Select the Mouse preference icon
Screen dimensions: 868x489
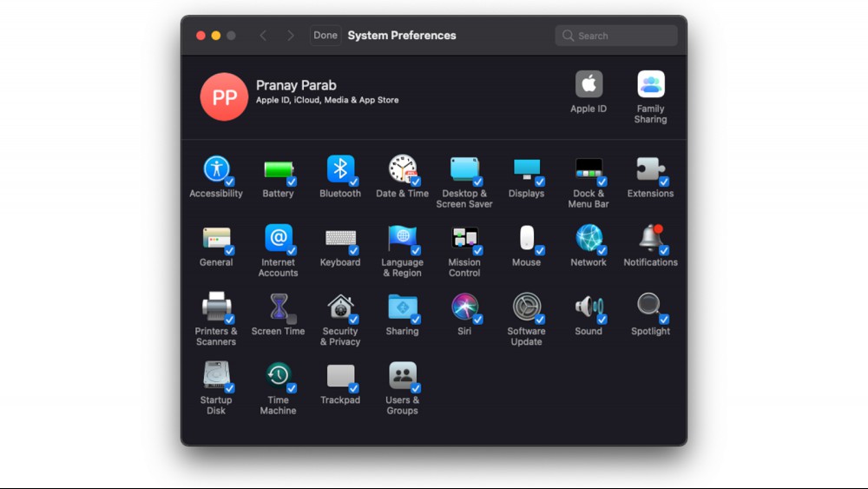[527, 238]
